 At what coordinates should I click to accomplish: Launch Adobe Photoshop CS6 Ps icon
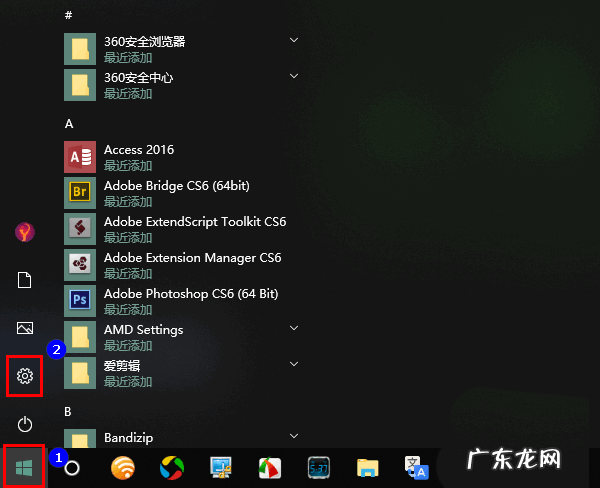click(80, 301)
